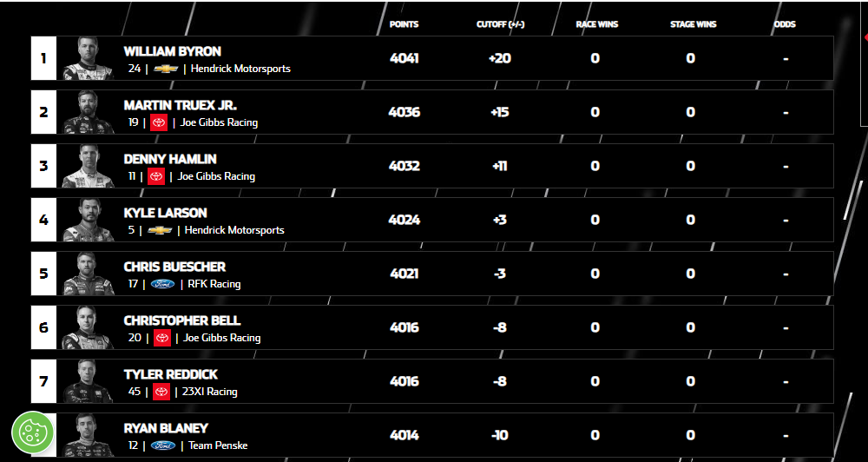Click the Cutoff (+/-) column header
868x462 pixels.
(x=499, y=24)
